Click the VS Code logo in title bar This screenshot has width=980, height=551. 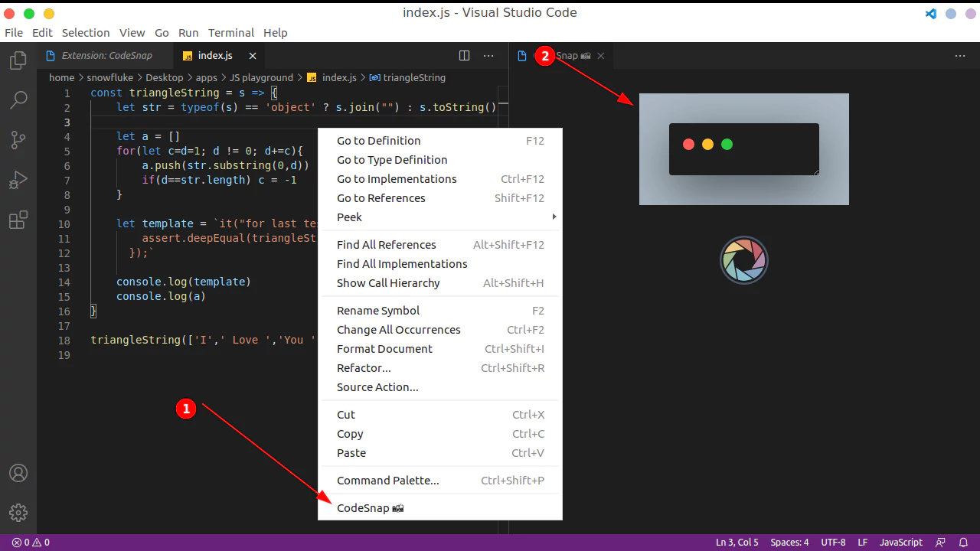click(x=931, y=14)
